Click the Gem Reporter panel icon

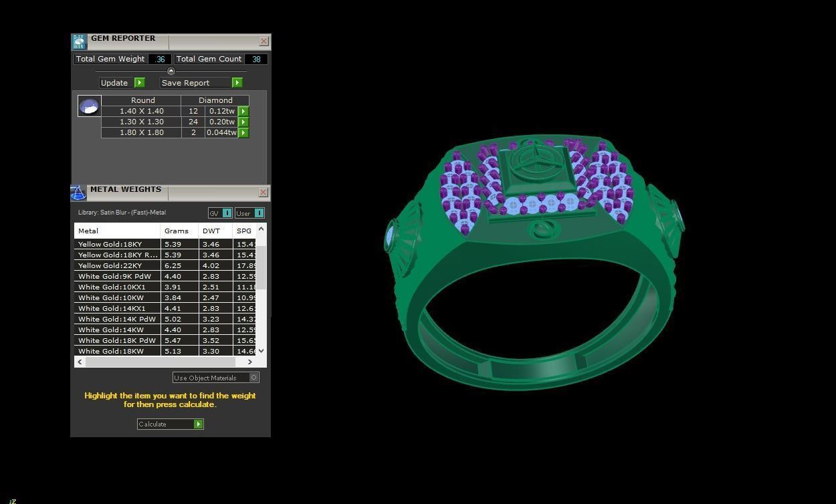coord(79,42)
